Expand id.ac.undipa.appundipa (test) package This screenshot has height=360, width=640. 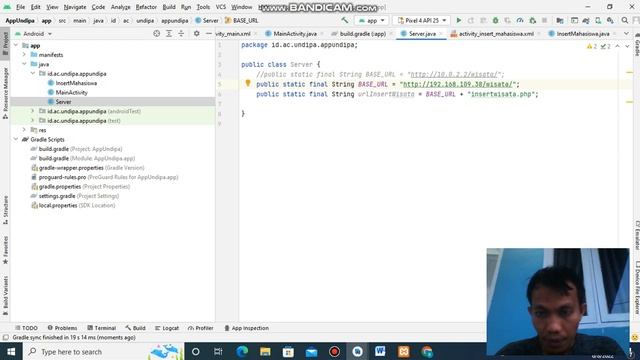pos(33,120)
